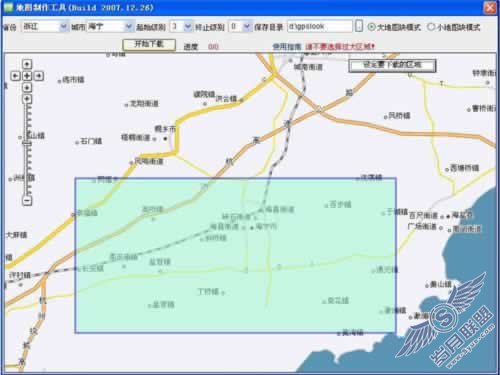Image resolution: width=500 pixels, height=375 pixels.
Task: Click the zoom level slider handle
Action: coord(27,143)
